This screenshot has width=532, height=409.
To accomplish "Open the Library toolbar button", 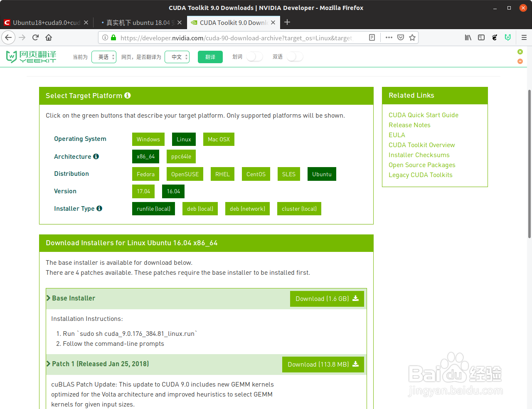I will (x=468, y=37).
